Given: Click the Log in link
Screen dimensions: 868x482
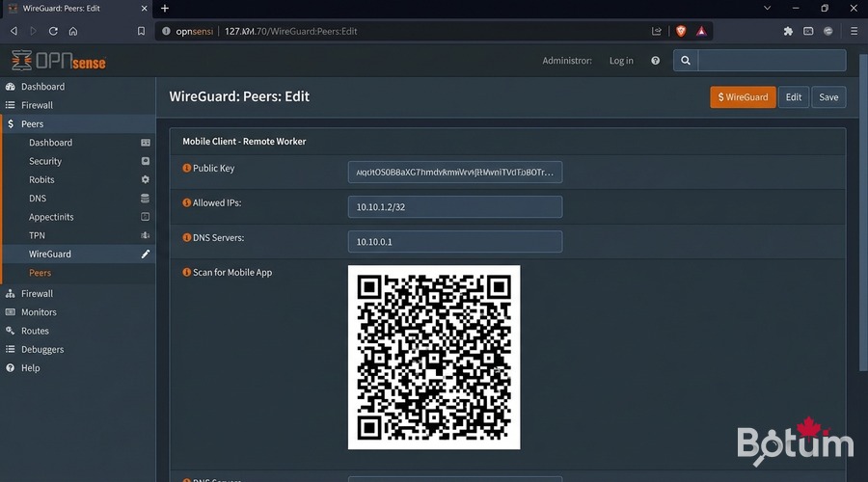Looking at the screenshot, I should pos(621,61).
